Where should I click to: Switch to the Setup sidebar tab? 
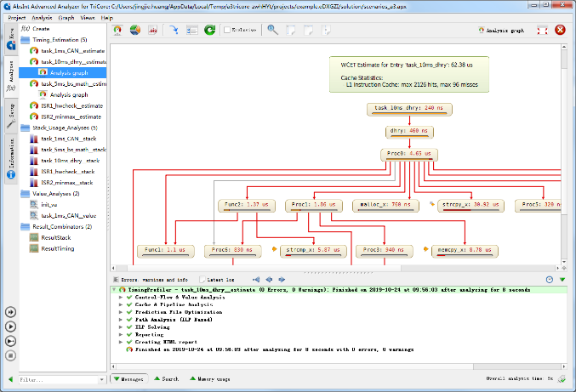[x=11, y=116]
